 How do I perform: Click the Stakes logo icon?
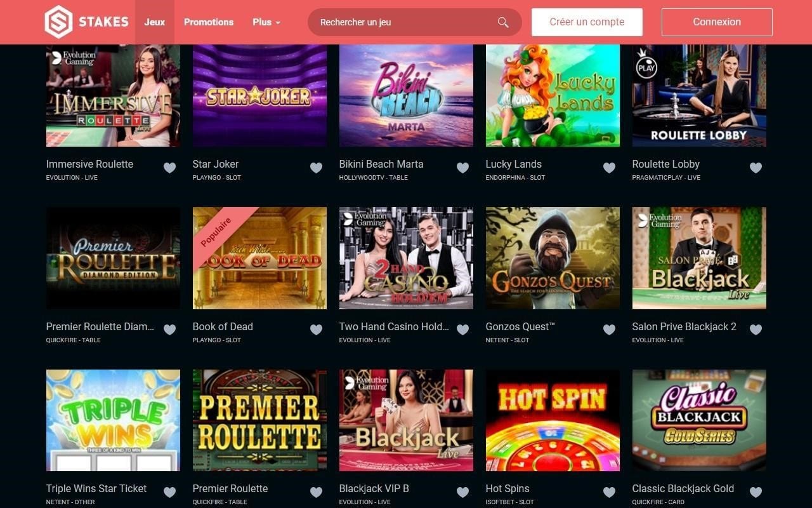(x=58, y=22)
